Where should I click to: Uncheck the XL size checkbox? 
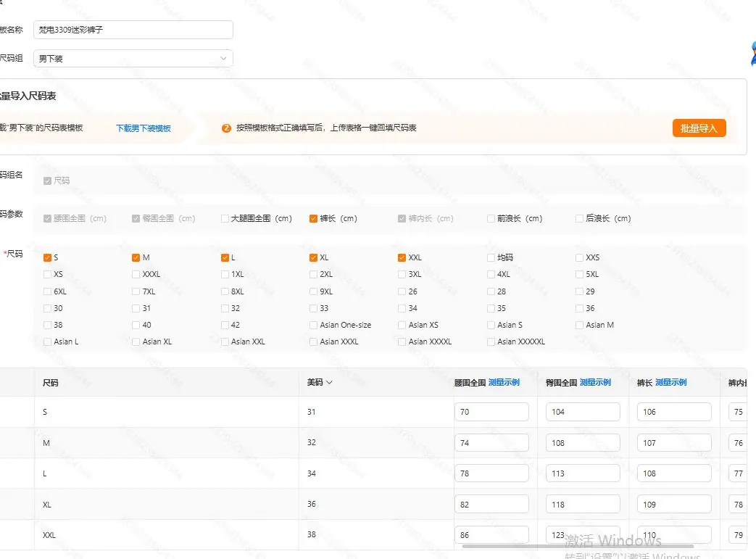[x=313, y=257]
